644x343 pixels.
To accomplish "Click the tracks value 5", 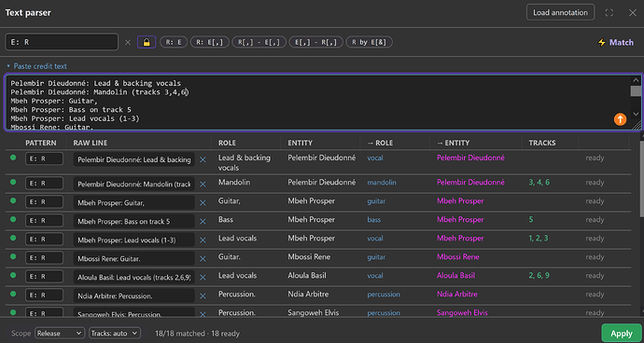I will click(531, 220).
